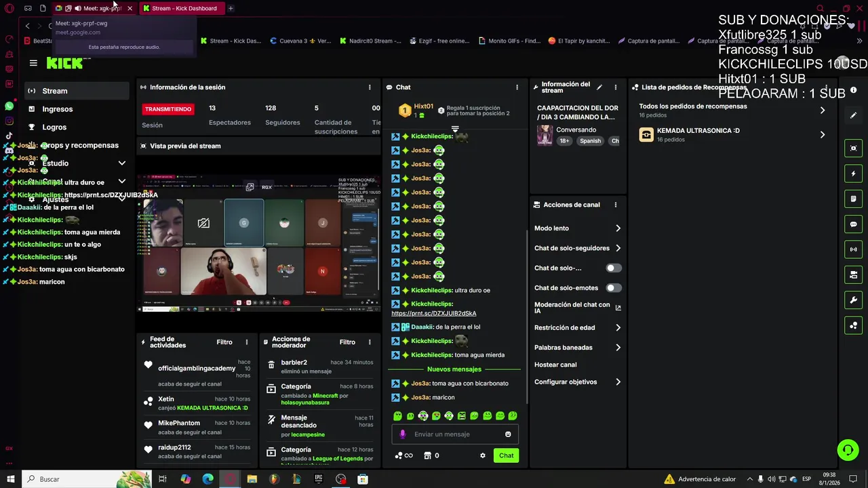This screenshot has height=488, width=868.
Task: Open the hamburger menu next to Kick logo
Action: (x=33, y=63)
